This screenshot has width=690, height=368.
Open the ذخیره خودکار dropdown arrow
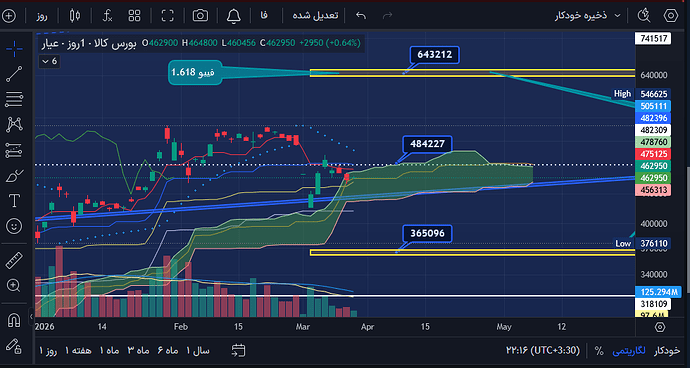pos(617,16)
